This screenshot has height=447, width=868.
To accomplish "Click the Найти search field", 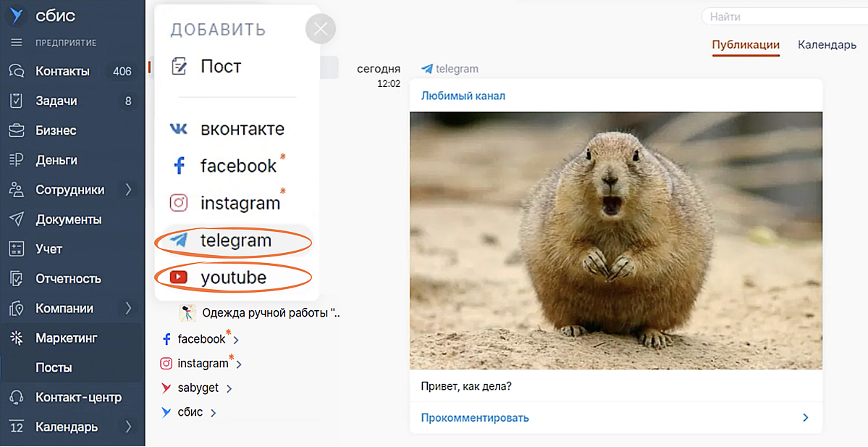I will pyautogui.click(x=782, y=17).
